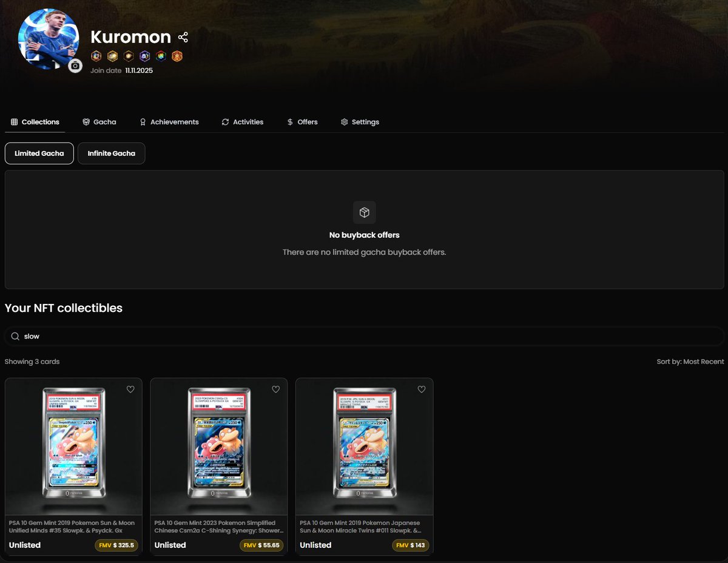Click the 'No buyback offers' message
This screenshot has width=728, height=563.
[x=364, y=235]
